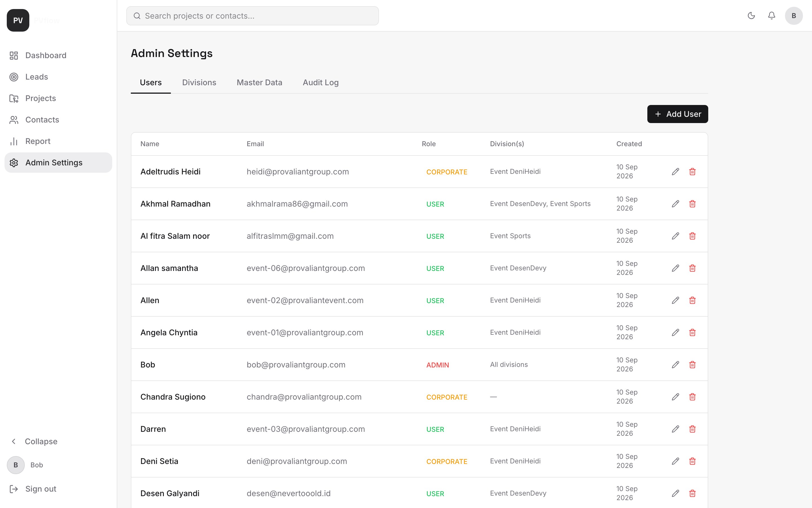Edit user Allen
This screenshot has width=812, height=508.
click(676, 300)
